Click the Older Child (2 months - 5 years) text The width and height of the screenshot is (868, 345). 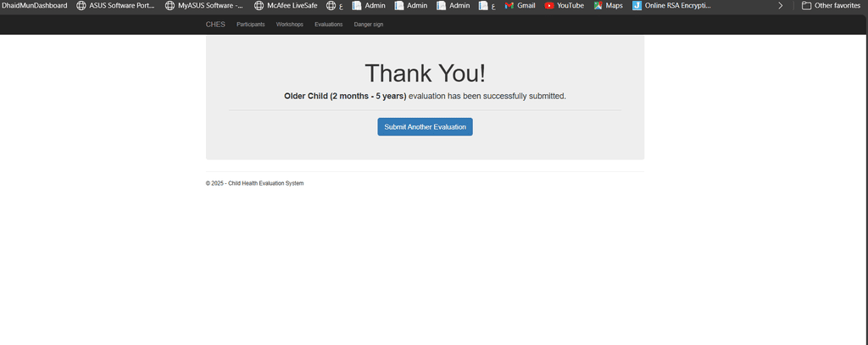(346, 96)
